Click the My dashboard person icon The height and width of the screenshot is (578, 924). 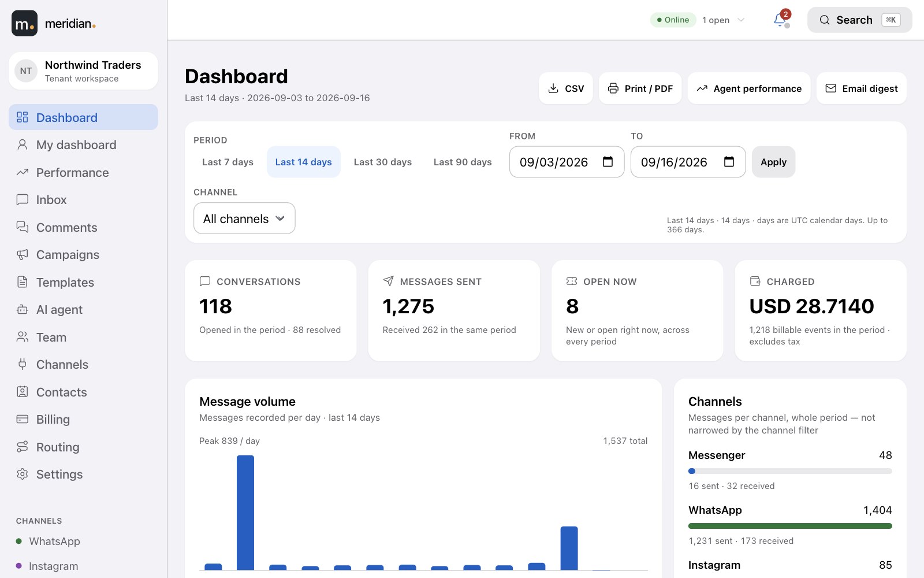pos(23,144)
